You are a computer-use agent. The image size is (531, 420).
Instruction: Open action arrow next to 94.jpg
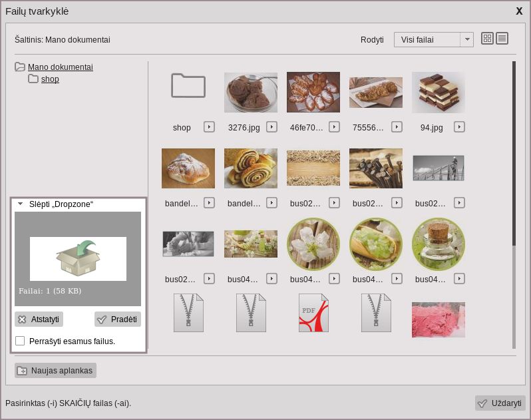click(459, 126)
